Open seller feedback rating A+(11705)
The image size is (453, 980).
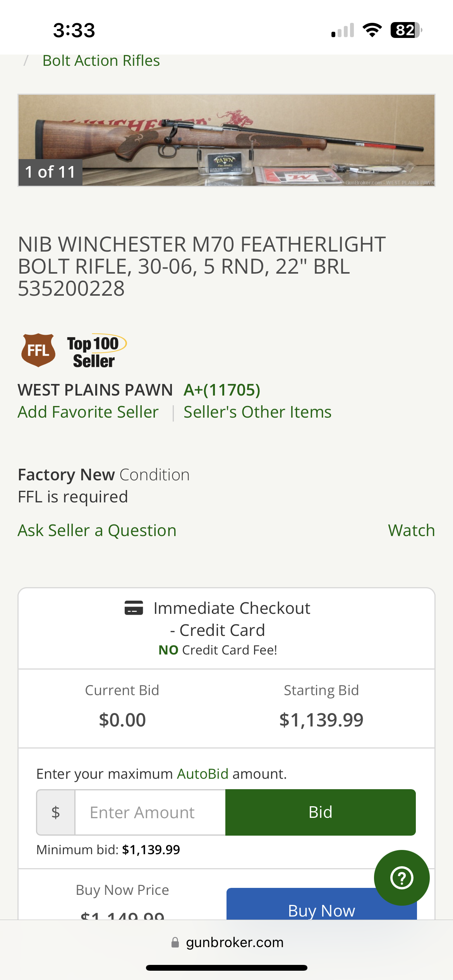point(222,390)
